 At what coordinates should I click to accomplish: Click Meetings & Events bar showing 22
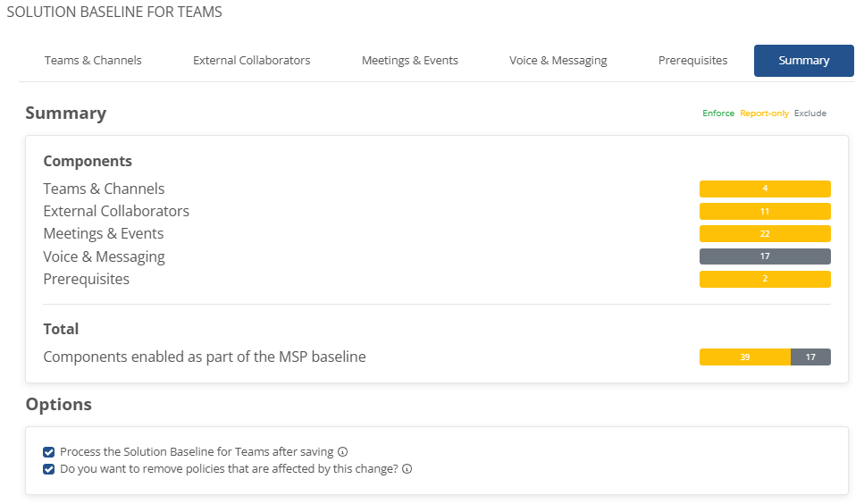765,233
